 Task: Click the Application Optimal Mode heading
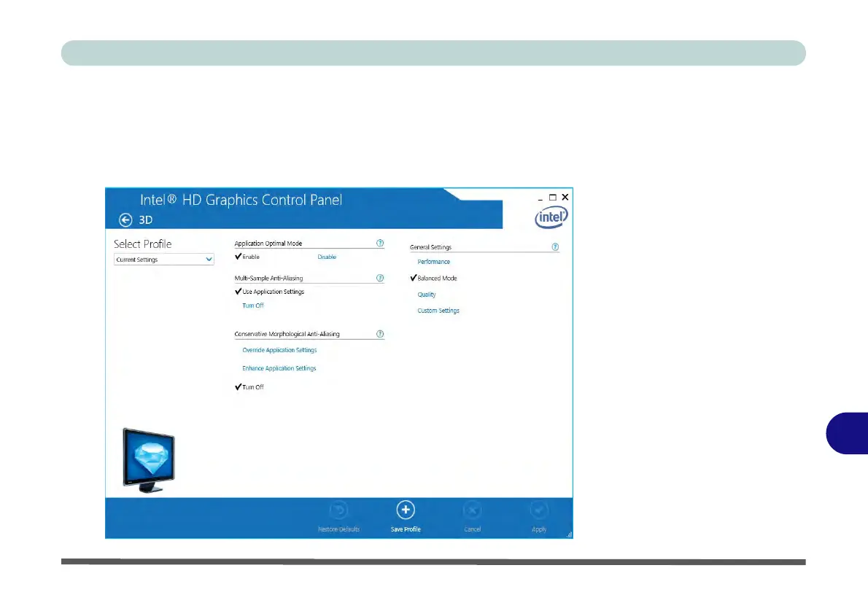[x=268, y=244]
